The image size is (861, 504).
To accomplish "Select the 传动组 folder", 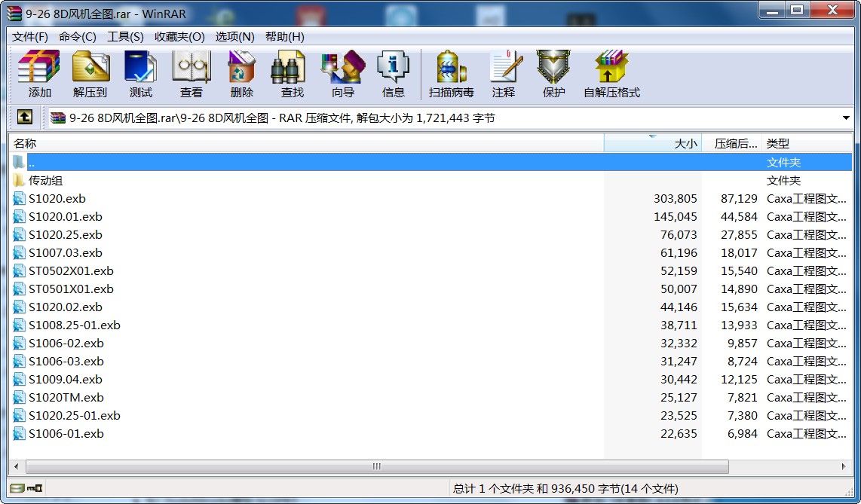I will (45, 181).
